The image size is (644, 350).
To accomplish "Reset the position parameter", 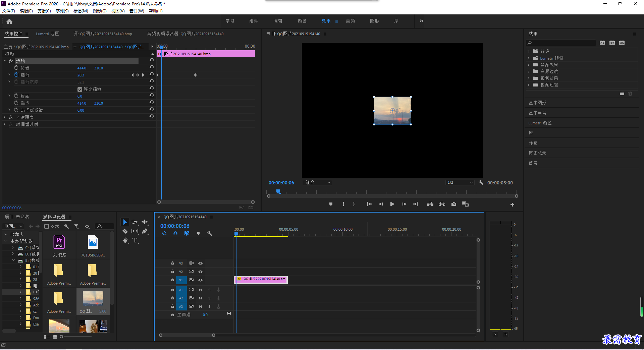I will click(x=152, y=67).
